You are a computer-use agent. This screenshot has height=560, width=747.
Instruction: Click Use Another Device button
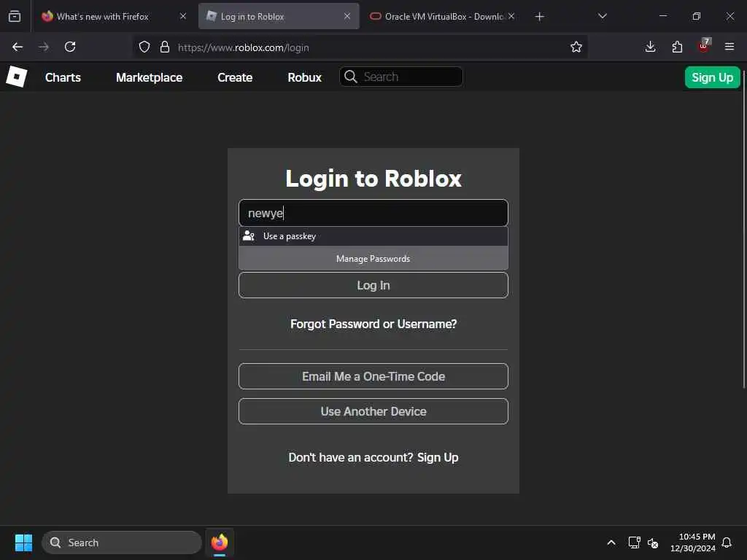[x=373, y=411]
